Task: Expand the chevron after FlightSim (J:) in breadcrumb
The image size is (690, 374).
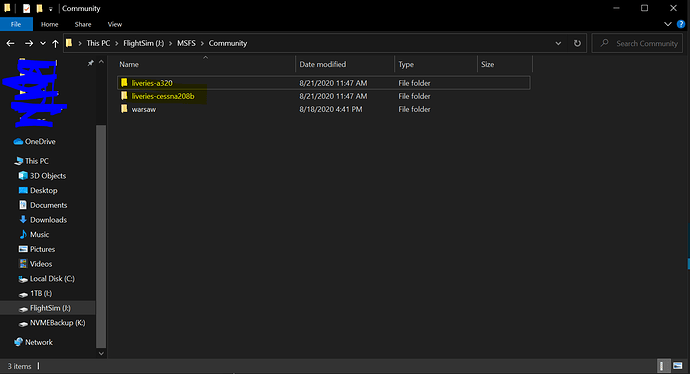Action: 170,44
